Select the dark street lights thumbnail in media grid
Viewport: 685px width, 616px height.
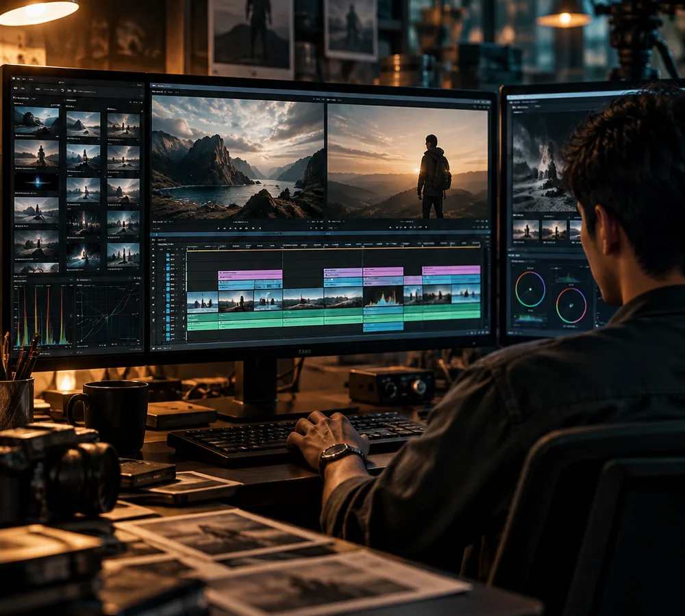point(83,222)
